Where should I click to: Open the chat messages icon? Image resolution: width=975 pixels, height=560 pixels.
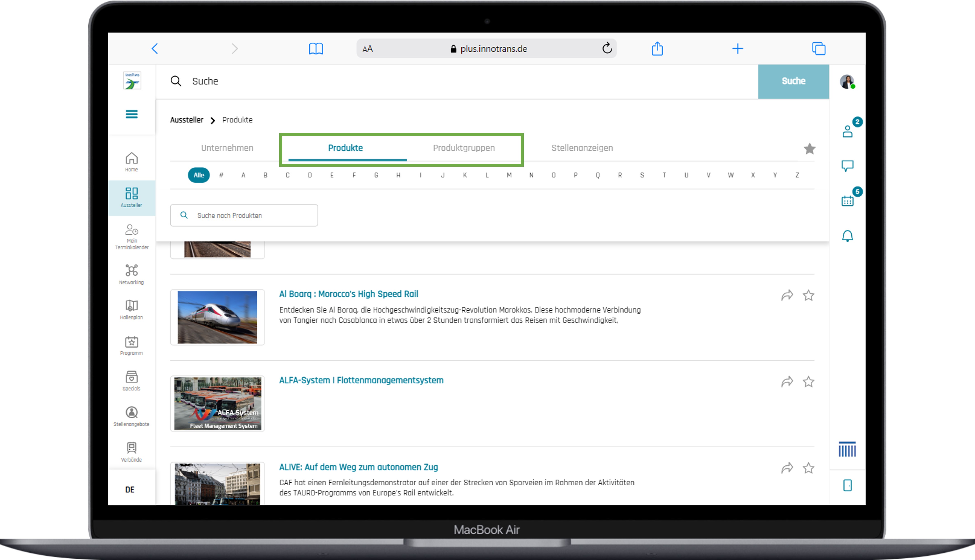(847, 166)
